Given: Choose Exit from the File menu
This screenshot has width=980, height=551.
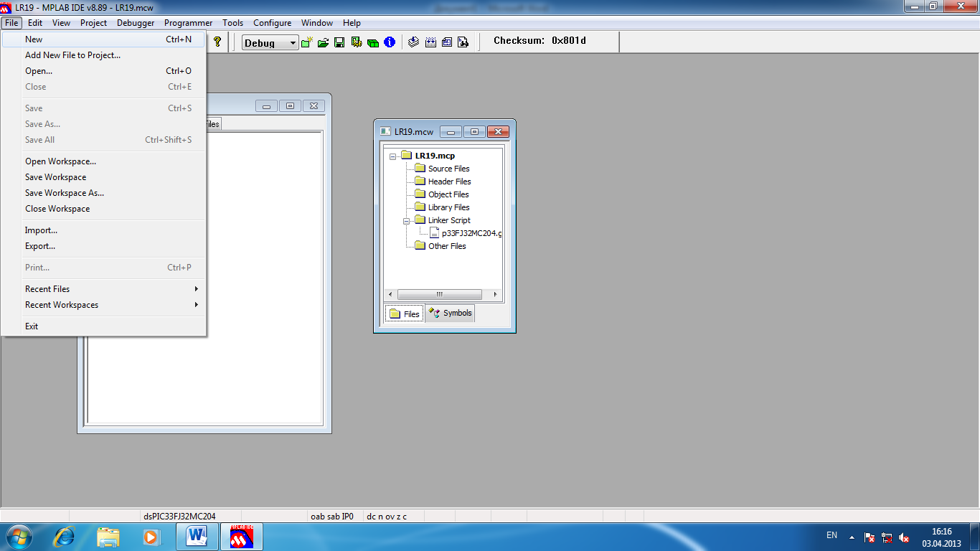Looking at the screenshot, I should click(x=103, y=326).
